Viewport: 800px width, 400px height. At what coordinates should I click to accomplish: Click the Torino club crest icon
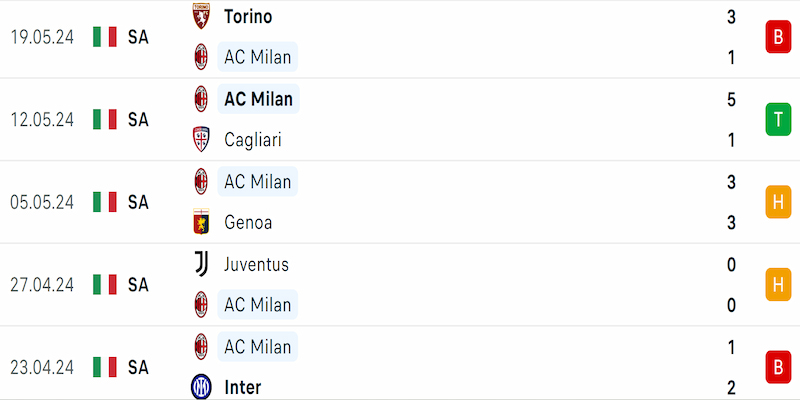coord(201,16)
